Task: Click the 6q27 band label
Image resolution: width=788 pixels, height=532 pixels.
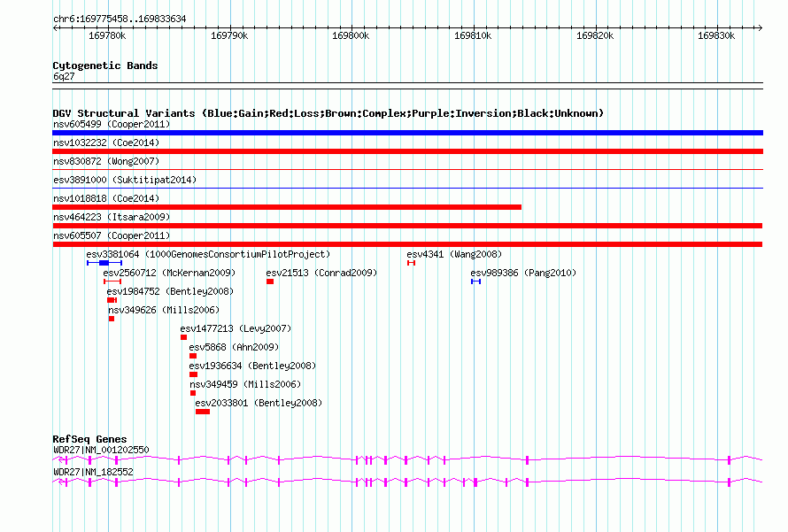Action: (64, 76)
